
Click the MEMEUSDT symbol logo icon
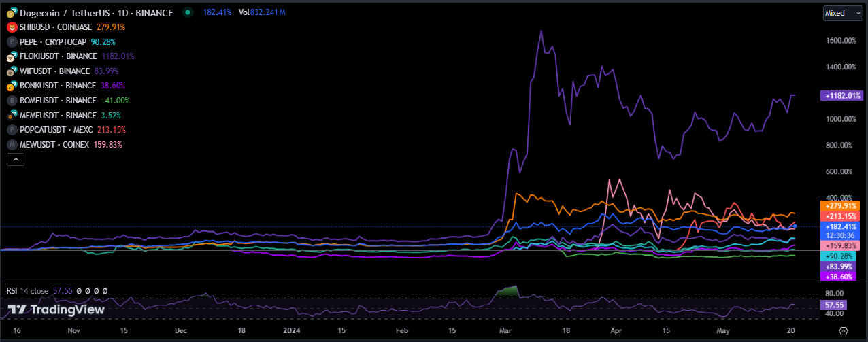[12, 116]
